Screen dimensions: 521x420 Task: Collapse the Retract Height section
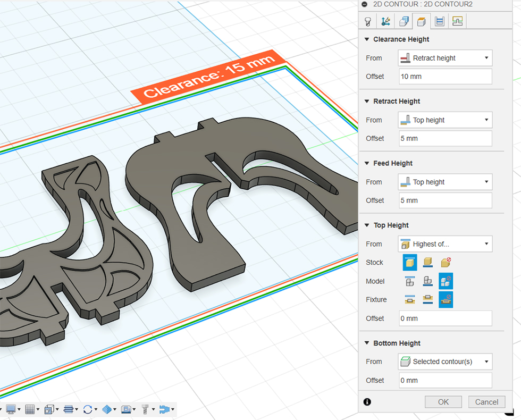pos(367,102)
